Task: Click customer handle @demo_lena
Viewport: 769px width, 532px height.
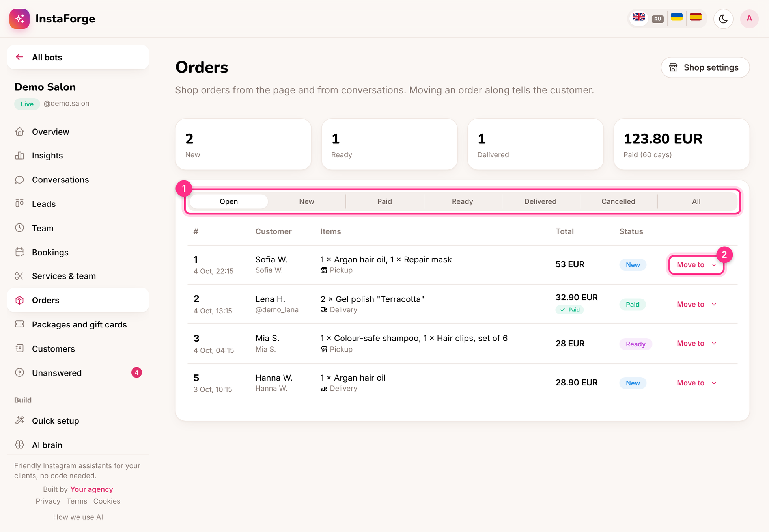Action: (x=277, y=310)
